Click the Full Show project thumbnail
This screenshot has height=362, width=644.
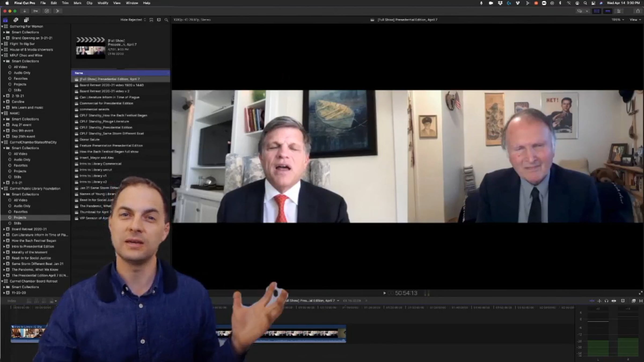(90, 48)
